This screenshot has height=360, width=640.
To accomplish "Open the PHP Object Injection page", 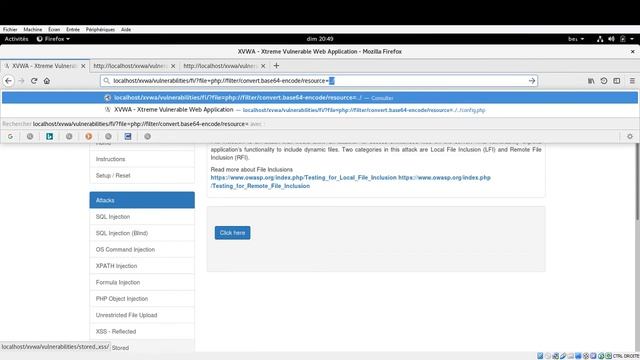I will click(142, 299).
